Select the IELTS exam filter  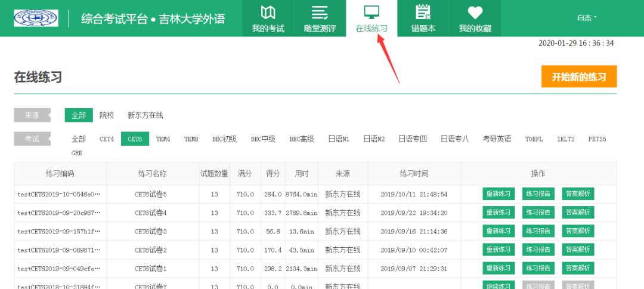click(x=565, y=139)
